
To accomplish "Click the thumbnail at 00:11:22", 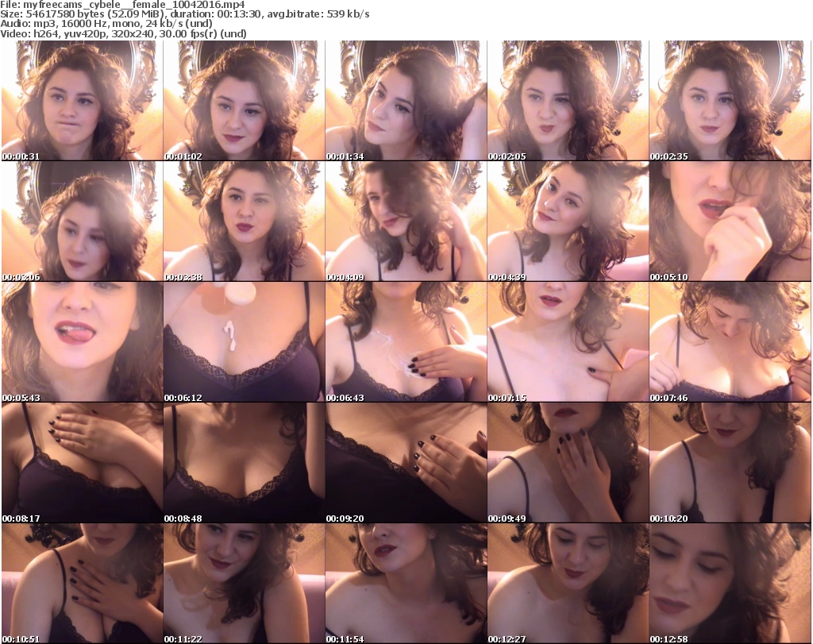I will tap(243, 583).
